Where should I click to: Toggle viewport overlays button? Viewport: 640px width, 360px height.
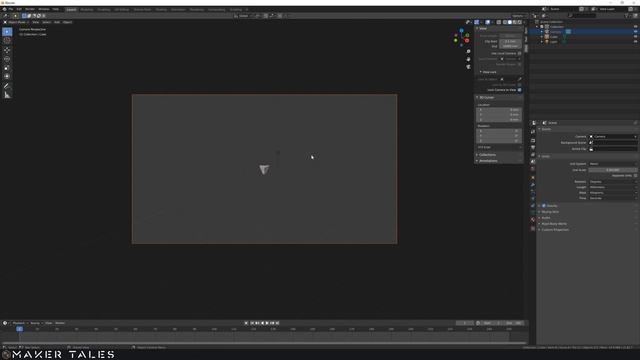click(487, 22)
